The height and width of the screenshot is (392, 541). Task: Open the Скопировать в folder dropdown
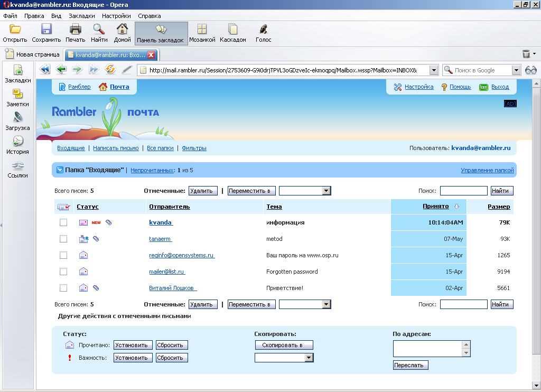point(309,358)
